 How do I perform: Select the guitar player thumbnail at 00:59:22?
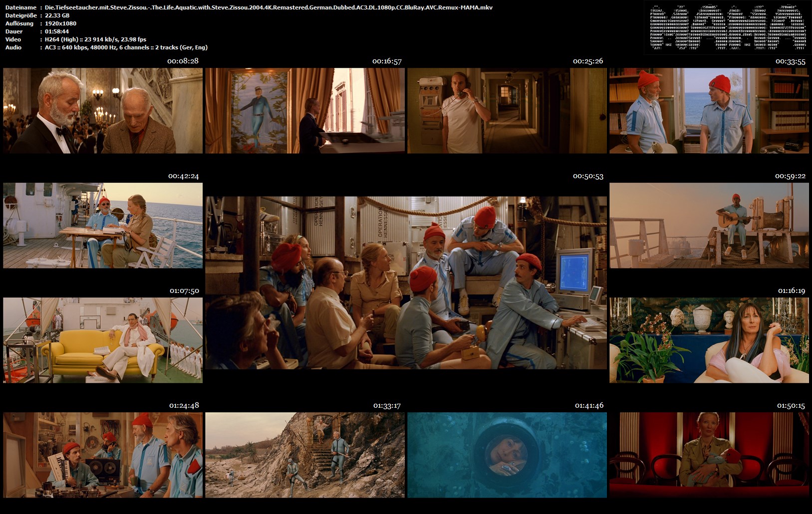point(709,226)
